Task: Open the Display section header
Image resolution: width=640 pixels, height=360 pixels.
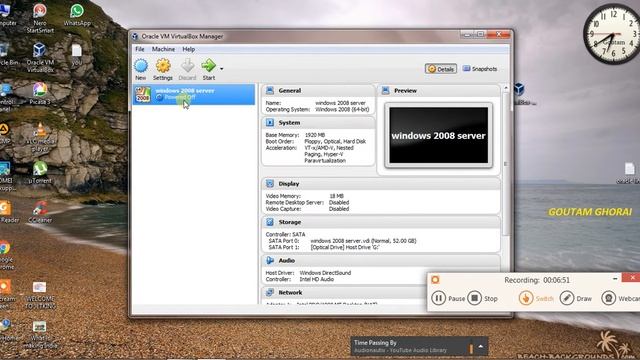Action: tap(380, 184)
